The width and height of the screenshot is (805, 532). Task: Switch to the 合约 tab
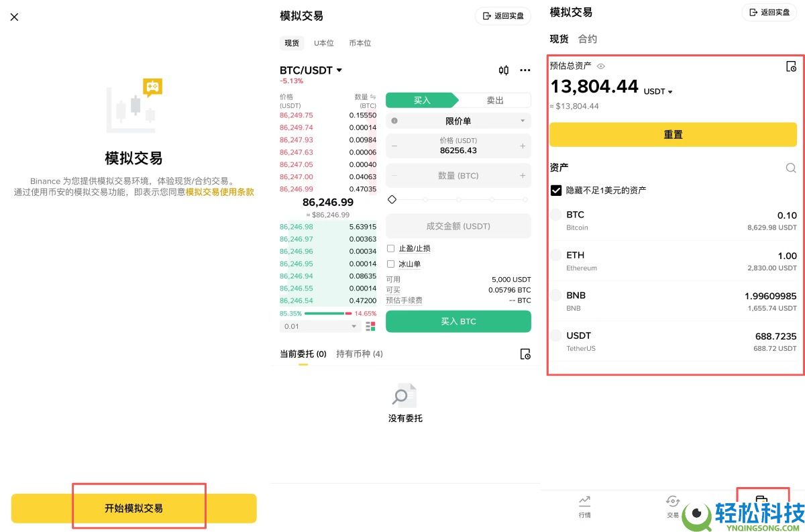pos(587,39)
